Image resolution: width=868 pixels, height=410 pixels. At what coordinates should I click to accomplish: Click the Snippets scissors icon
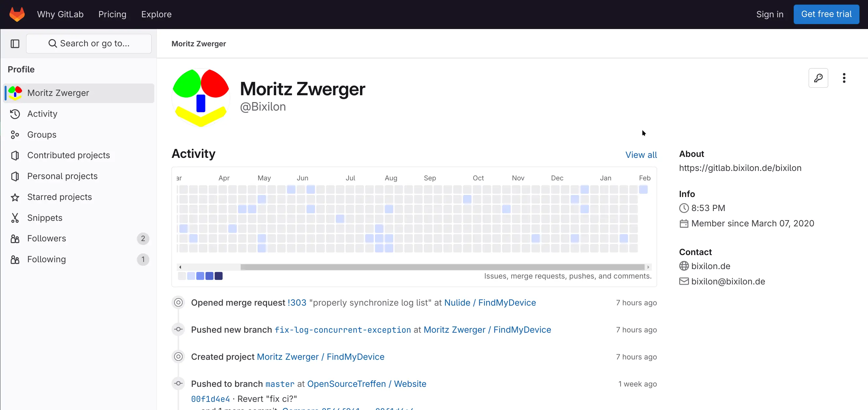click(15, 218)
